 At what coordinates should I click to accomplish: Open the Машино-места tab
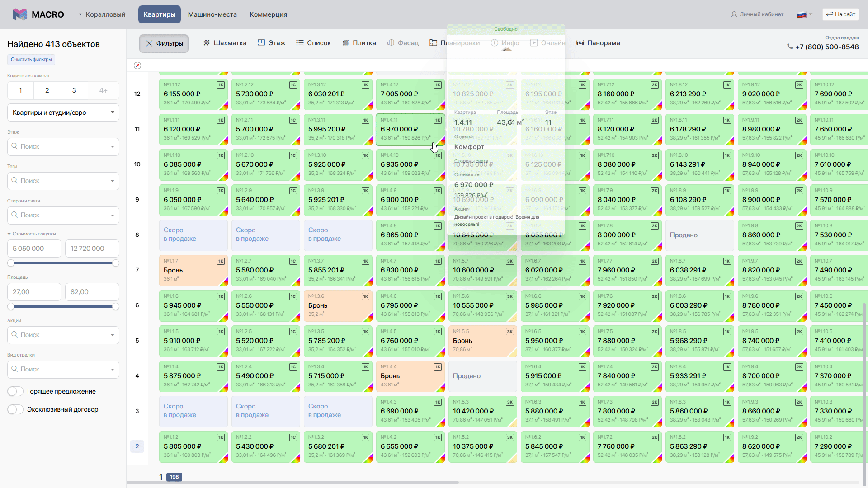[212, 14]
